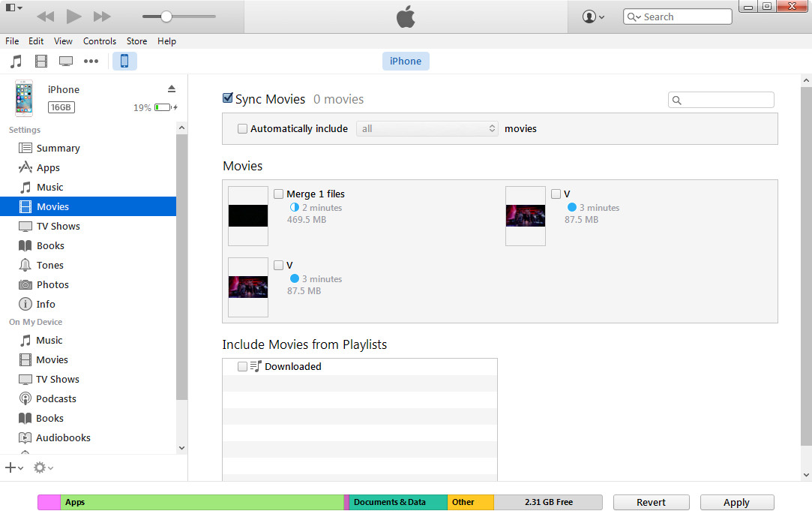Click the 16GB capacity label

pyautogui.click(x=61, y=107)
